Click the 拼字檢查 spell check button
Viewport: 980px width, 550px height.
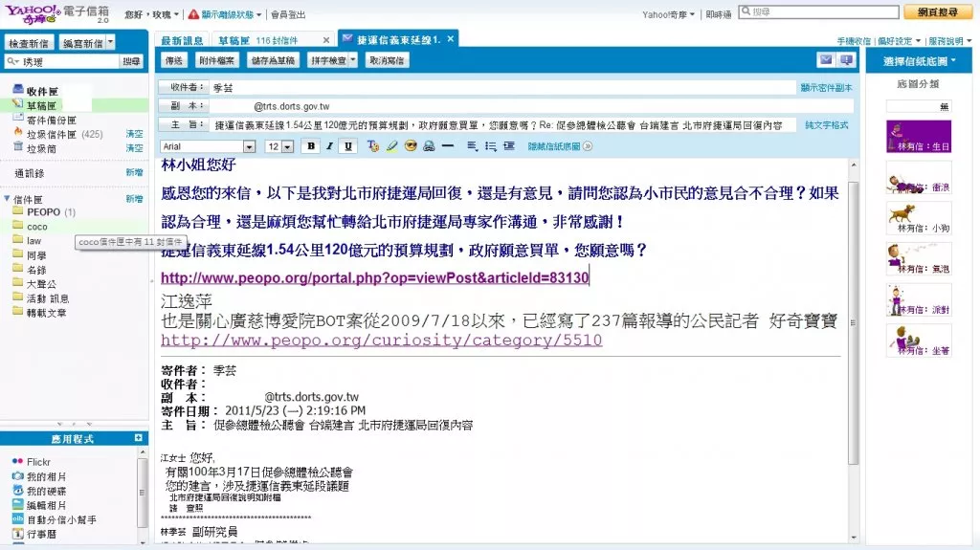coord(328,60)
